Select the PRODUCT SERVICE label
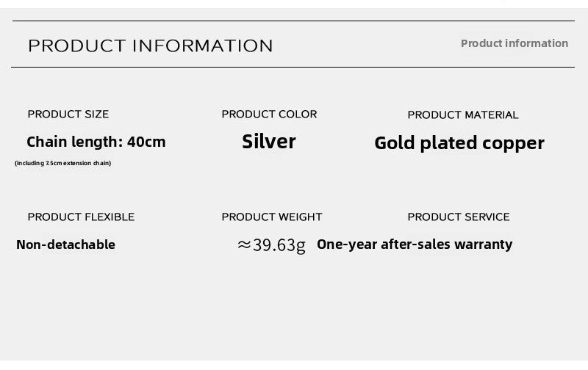 [459, 217]
